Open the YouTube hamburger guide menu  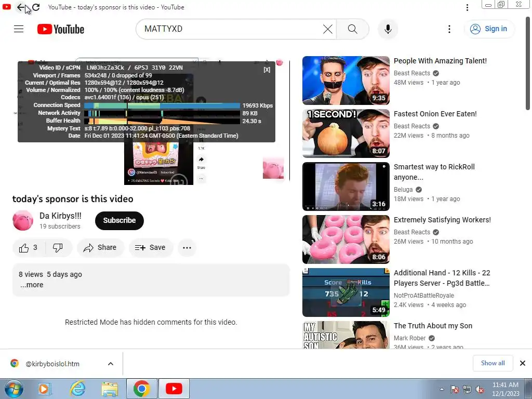(19, 29)
